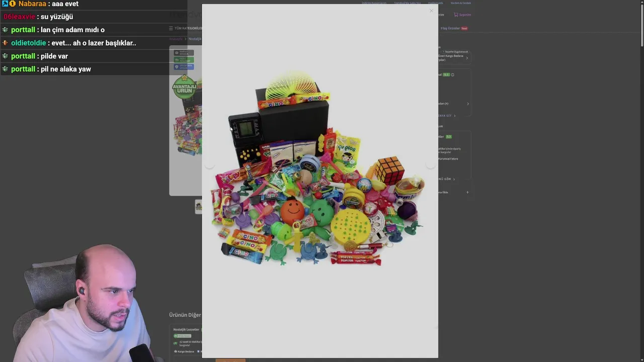Click the 'Ürünün Diğer' section heading

point(185,315)
